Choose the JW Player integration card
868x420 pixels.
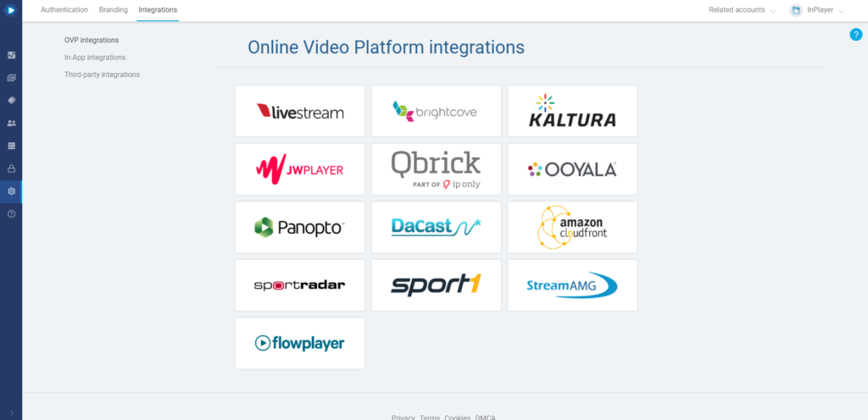click(x=300, y=169)
